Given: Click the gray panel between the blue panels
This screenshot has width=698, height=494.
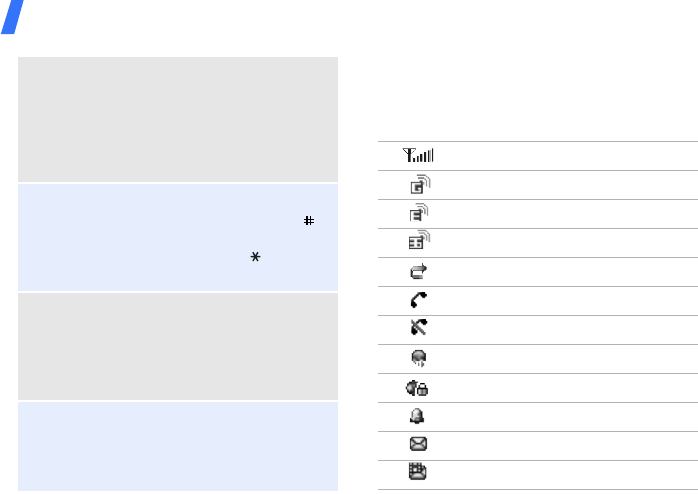Looking at the screenshot, I should [178, 347].
